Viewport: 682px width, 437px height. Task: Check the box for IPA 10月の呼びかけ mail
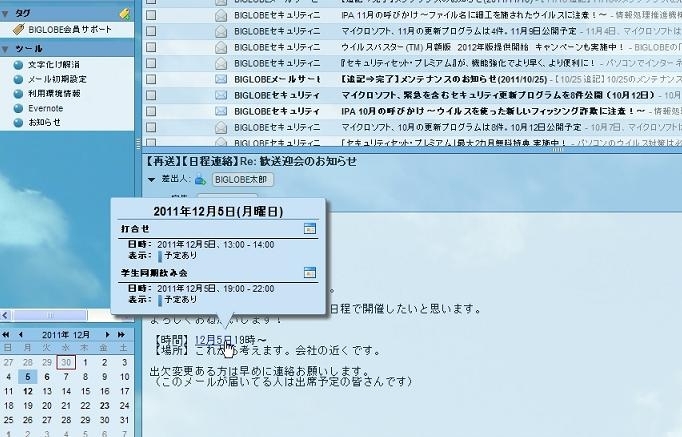click(x=151, y=111)
